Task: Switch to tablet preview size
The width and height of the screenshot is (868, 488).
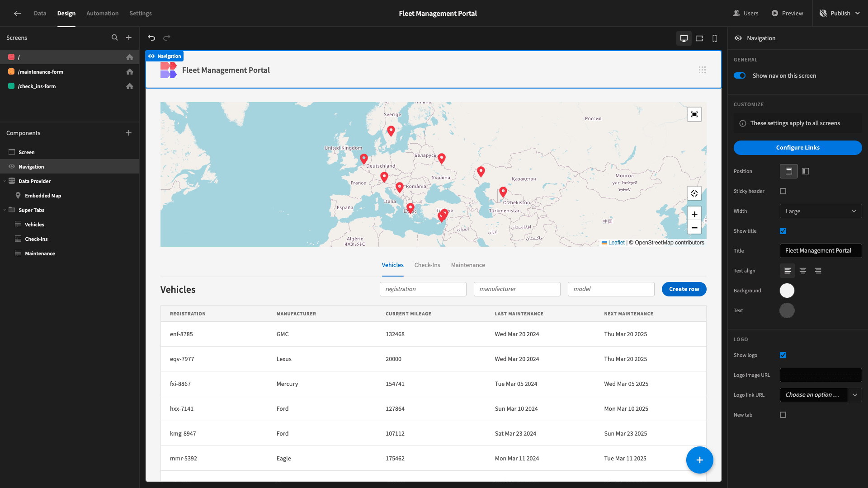Action: click(x=699, y=38)
